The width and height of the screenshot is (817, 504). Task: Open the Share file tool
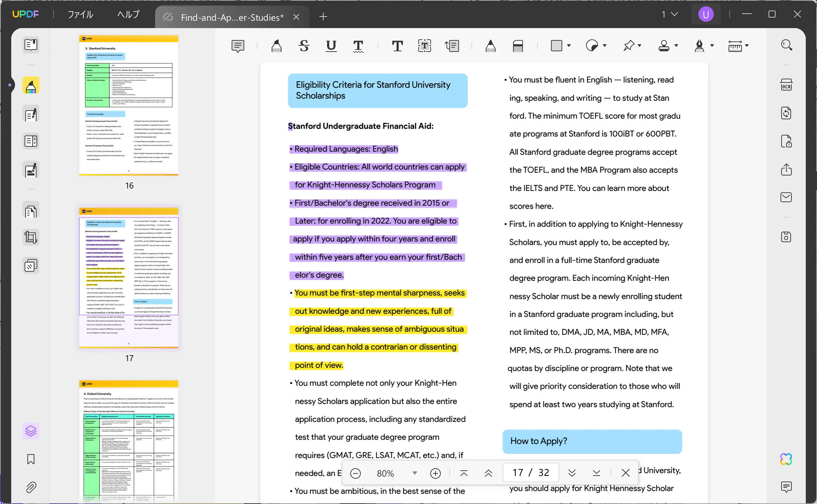coord(786,170)
